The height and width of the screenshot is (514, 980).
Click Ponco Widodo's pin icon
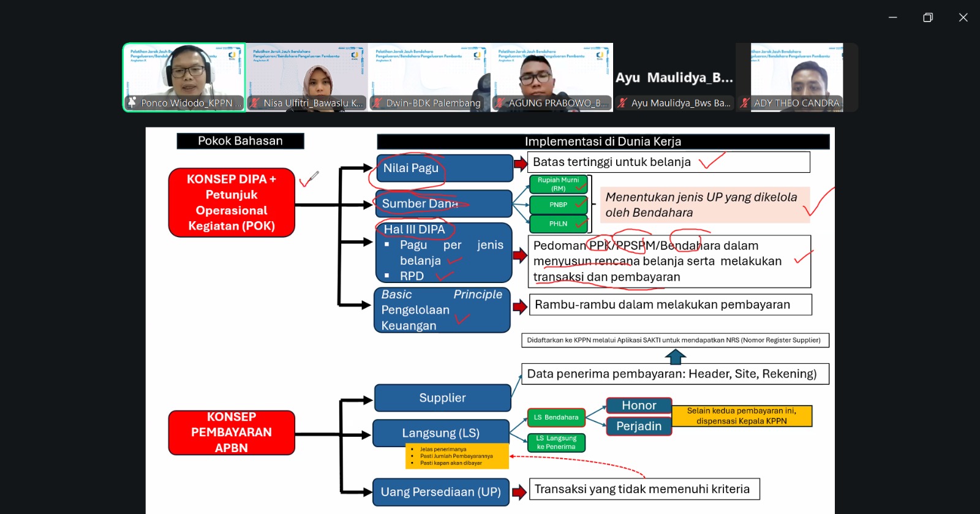click(x=132, y=102)
